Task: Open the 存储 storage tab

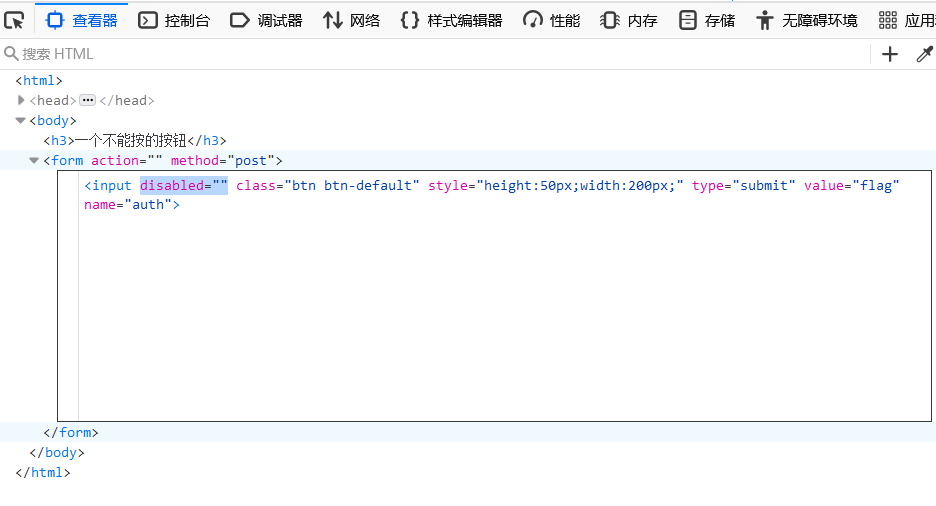Action: [x=707, y=21]
